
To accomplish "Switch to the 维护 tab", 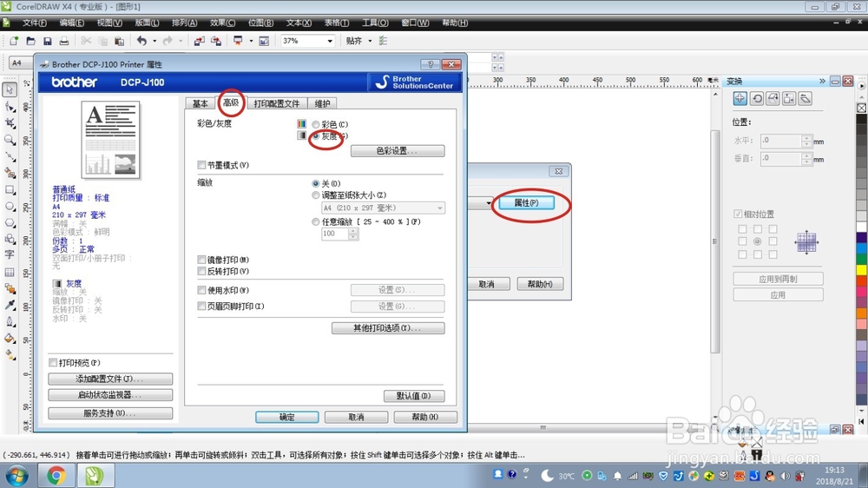I will (322, 103).
